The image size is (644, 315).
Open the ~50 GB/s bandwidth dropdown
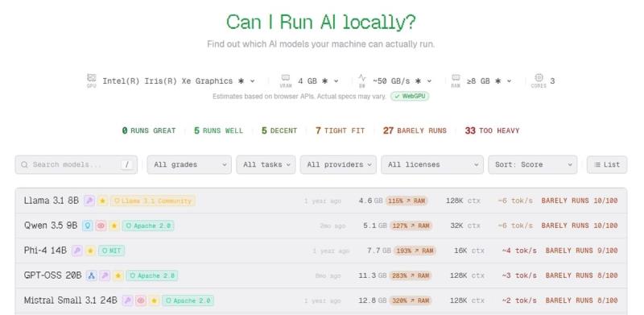[x=402, y=81]
